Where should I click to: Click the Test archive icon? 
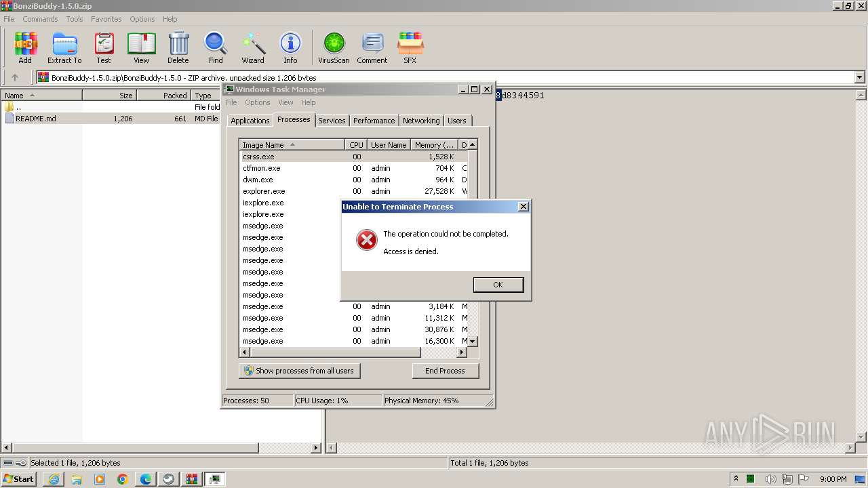pyautogui.click(x=104, y=47)
